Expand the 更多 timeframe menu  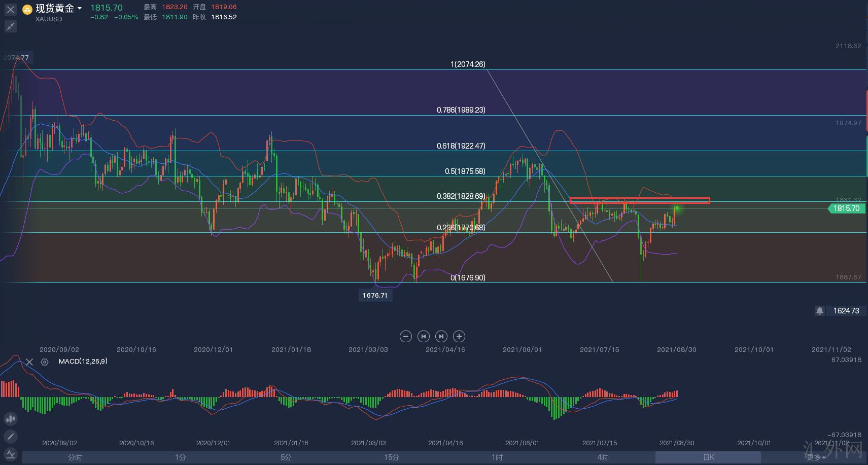(x=815, y=457)
